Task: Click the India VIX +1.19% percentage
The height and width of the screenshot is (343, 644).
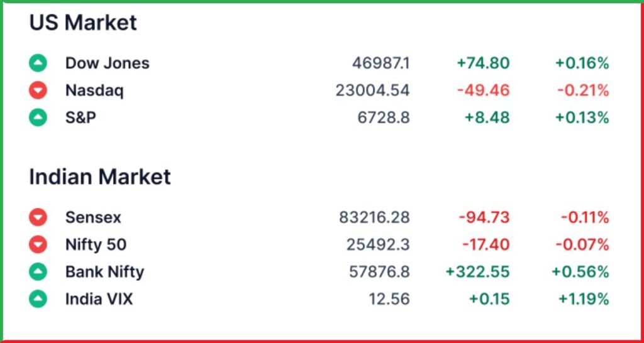Action: (584, 299)
